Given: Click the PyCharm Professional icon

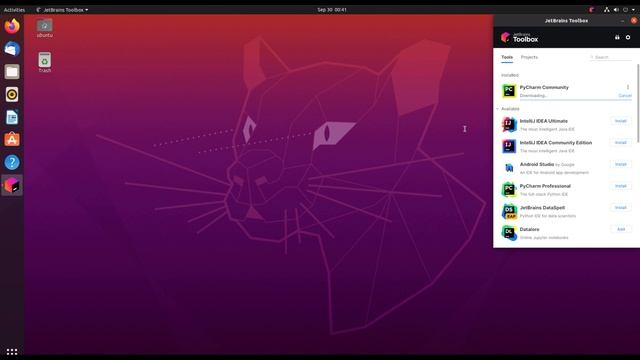Looking at the screenshot, I should point(509,189).
